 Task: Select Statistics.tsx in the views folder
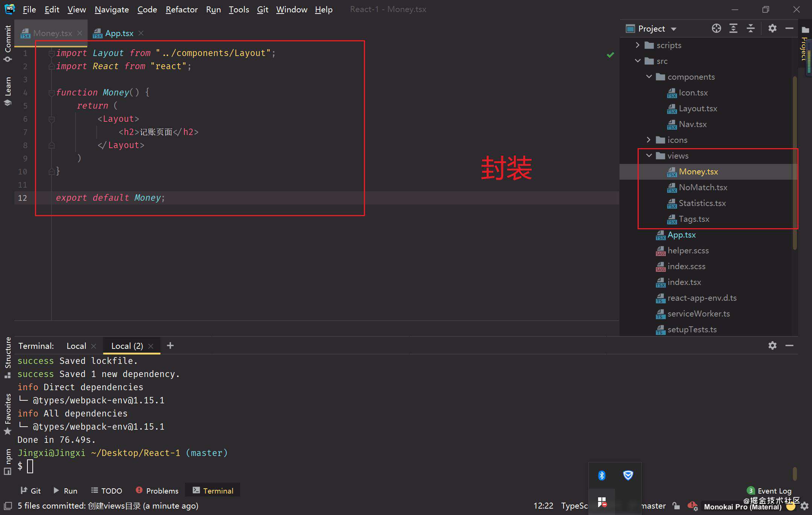point(702,203)
